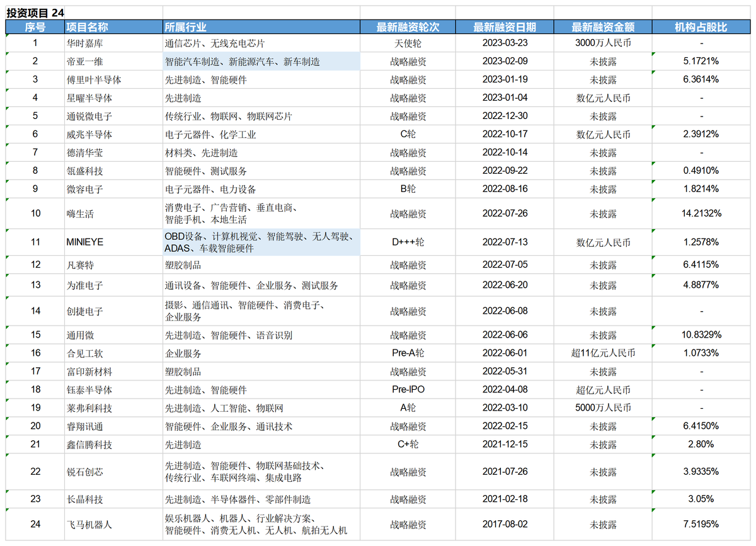
Task: Select the cell 合见工软
Action: click(x=113, y=353)
